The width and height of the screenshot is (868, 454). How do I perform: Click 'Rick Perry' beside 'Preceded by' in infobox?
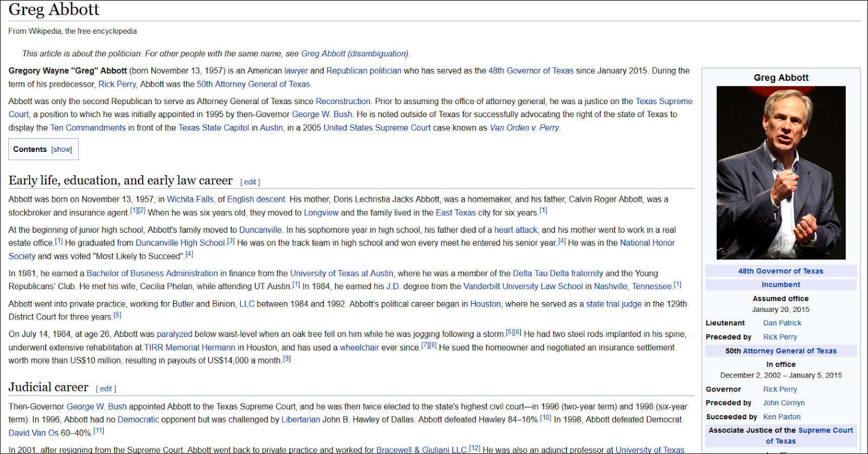point(780,337)
